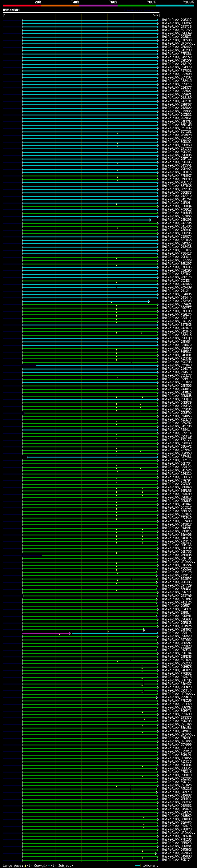Click the white query sequence bar

point(81,13)
